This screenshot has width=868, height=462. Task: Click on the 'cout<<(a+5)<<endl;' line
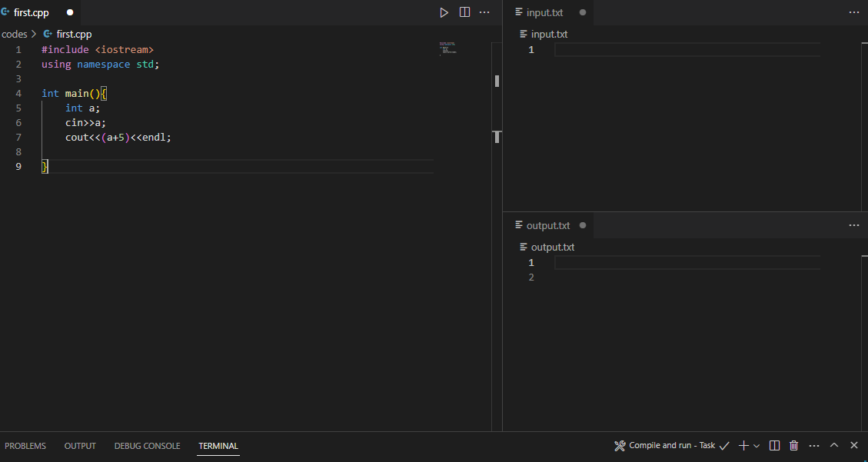118,138
